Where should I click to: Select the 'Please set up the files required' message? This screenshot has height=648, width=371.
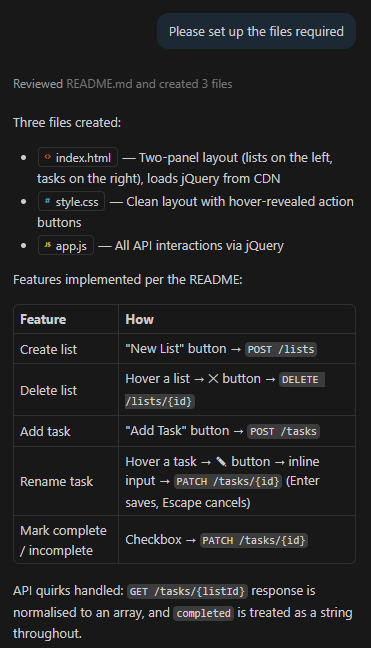click(256, 31)
